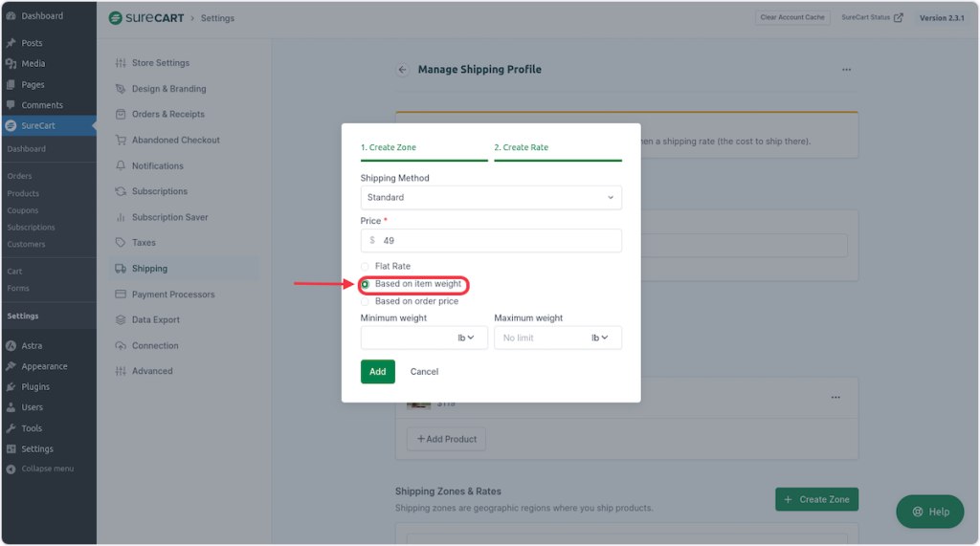Click the Shipping truck icon in settings sidebar
This screenshot has height=546, width=980.
pos(121,269)
